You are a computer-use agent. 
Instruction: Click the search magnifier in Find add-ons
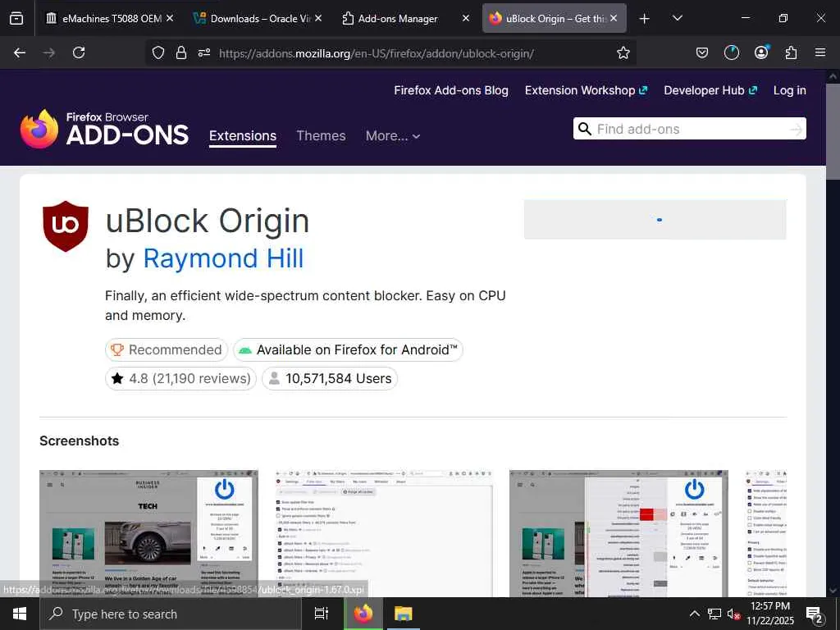pos(584,129)
